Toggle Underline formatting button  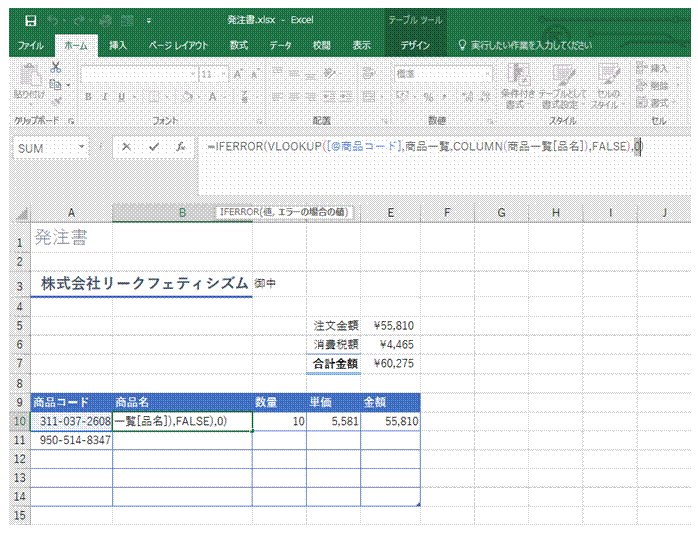pos(118,97)
